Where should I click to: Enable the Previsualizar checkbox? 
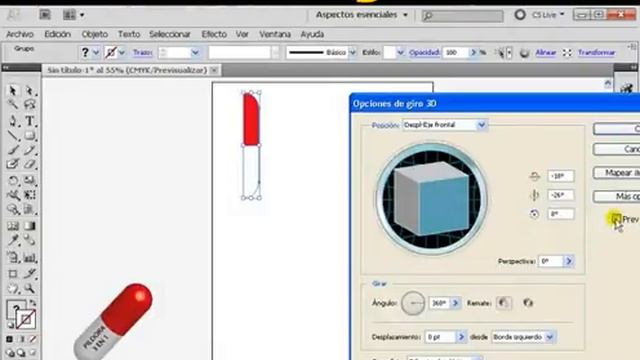[616, 219]
